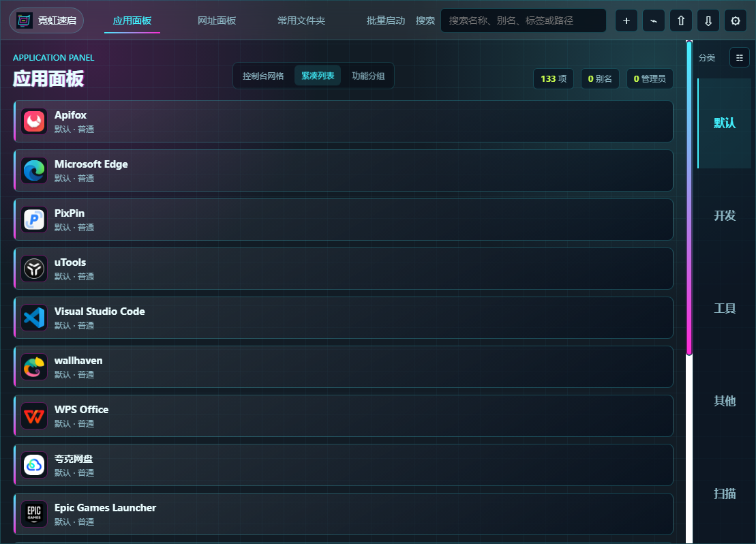Click the 默认 · 普通 text under uTools
Image resolution: width=756 pixels, height=544 pixels.
(x=74, y=276)
